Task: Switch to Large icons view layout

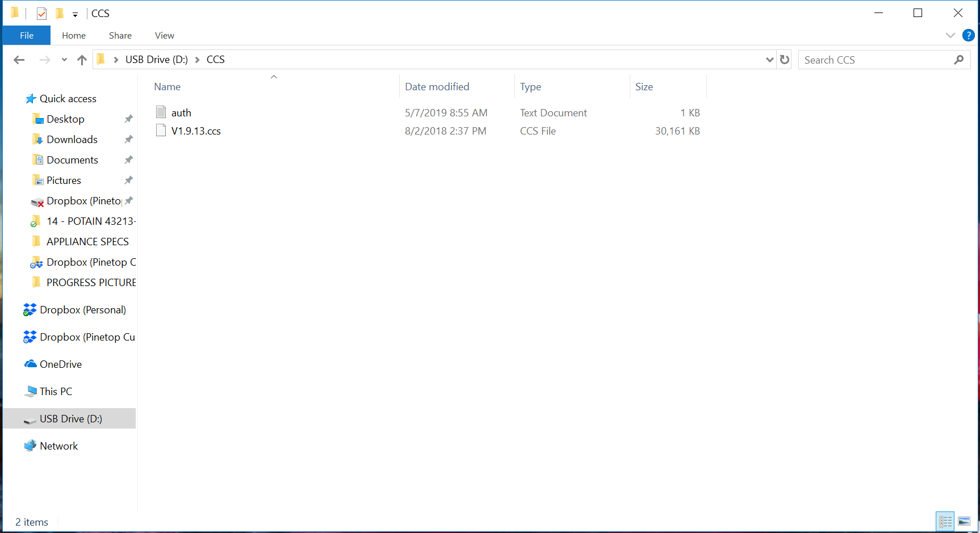Action: (x=964, y=521)
